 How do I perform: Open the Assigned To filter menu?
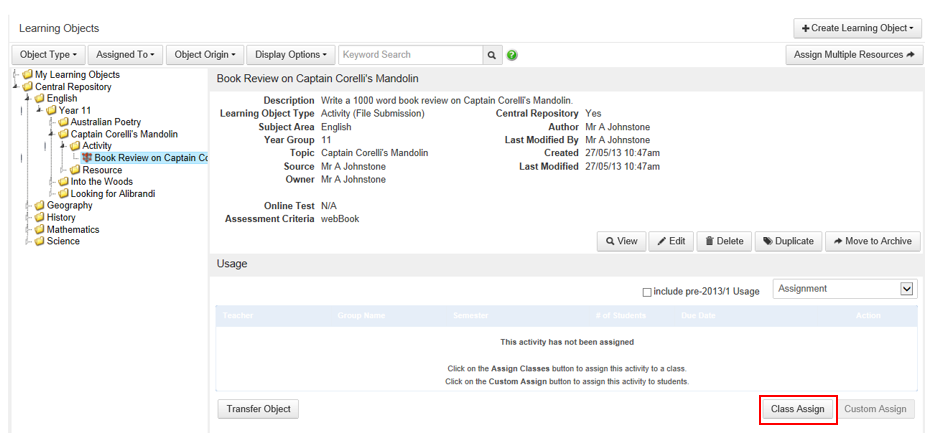pyautogui.click(x=125, y=55)
